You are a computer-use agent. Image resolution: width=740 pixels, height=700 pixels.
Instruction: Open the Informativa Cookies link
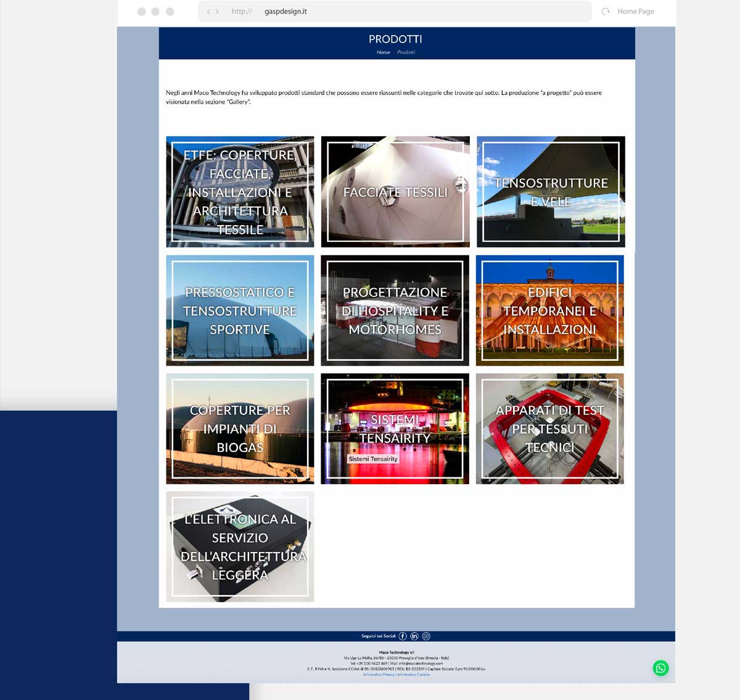[414, 675]
